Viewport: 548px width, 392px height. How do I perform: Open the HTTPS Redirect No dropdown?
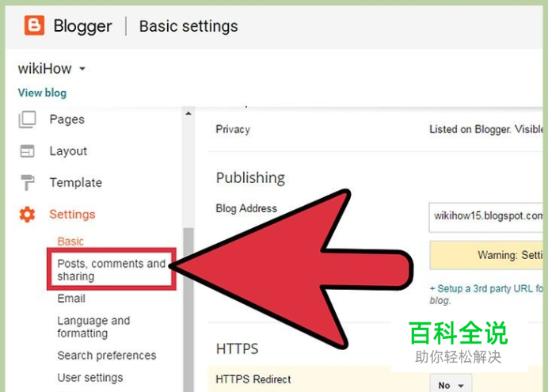pos(451,385)
